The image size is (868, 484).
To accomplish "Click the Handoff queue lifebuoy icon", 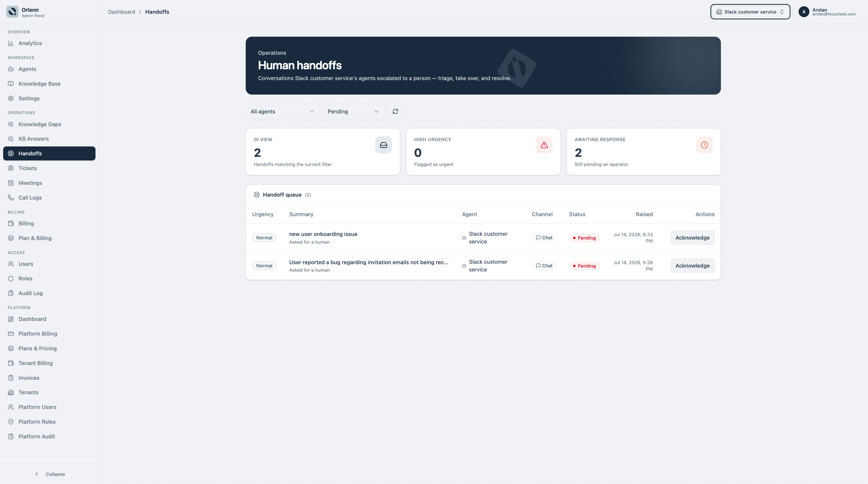I will [257, 195].
